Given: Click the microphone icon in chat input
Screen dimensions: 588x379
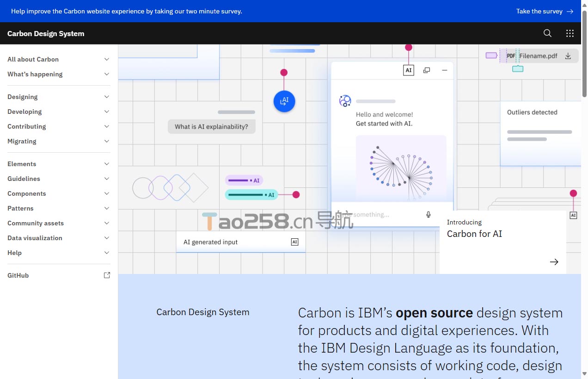Looking at the screenshot, I should (429, 214).
